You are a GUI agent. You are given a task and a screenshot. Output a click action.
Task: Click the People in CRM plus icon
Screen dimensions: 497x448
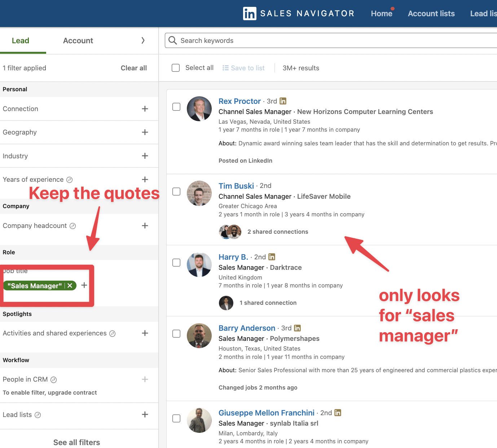click(x=145, y=379)
